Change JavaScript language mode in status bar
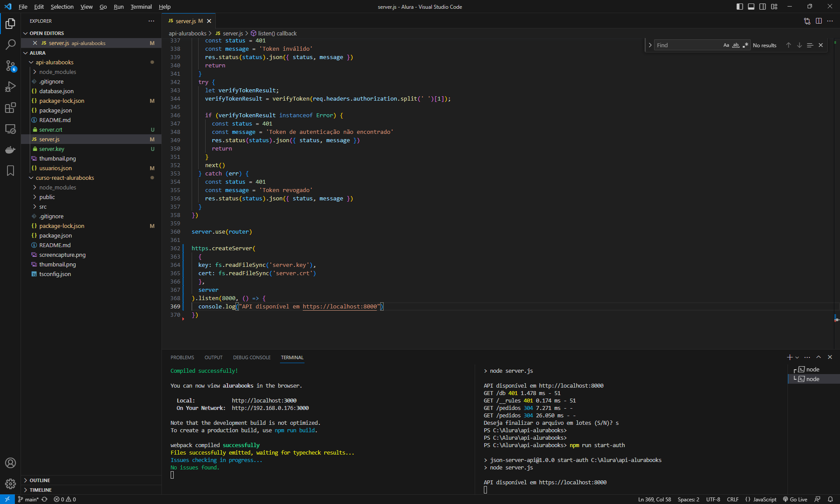Screen dimensions: 840x504 click(765, 499)
